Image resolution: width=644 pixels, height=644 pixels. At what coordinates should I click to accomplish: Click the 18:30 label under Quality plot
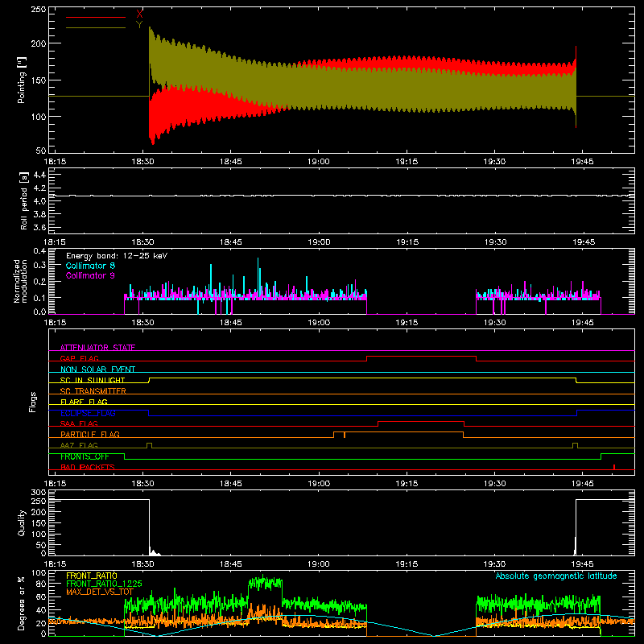point(143,564)
